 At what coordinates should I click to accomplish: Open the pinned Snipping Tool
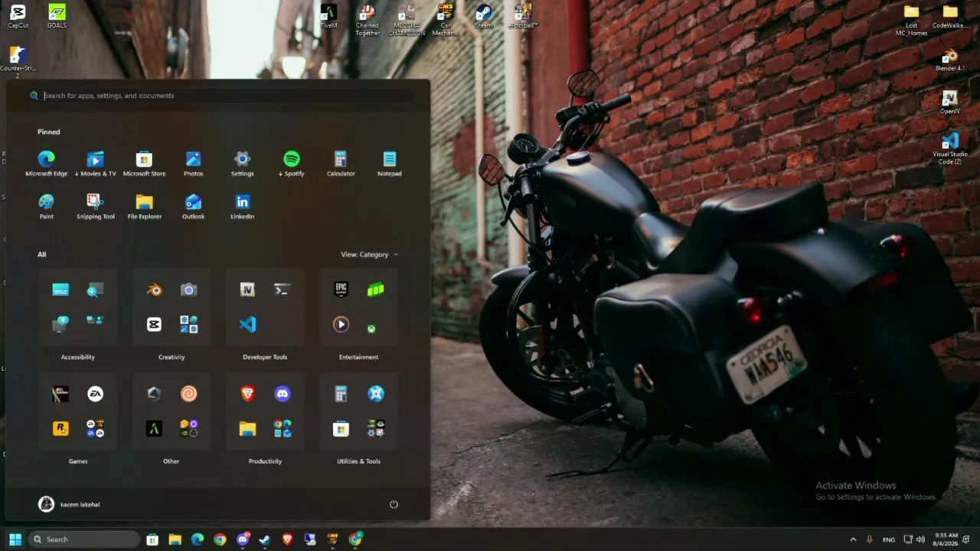(x=95, y=207)
